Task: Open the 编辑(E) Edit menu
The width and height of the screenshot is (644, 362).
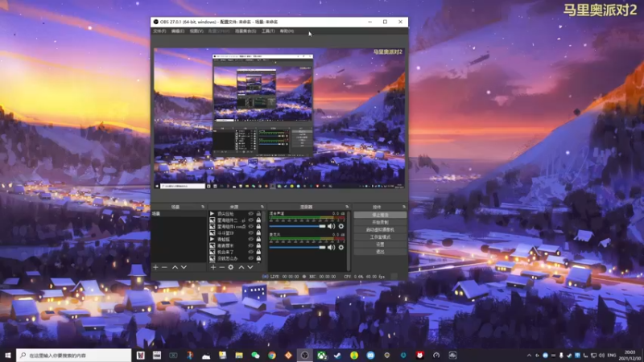Action: pyautogui.click(x=178, y=31)
